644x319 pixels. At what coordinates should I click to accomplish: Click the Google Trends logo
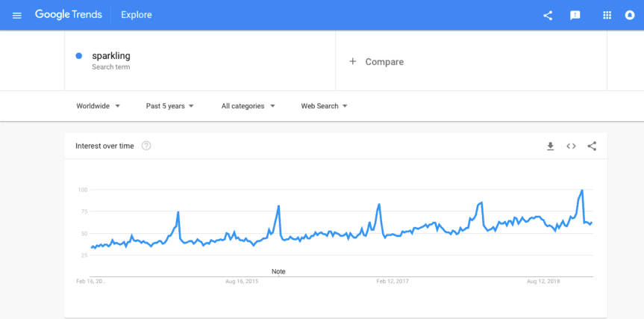[69, 15]
